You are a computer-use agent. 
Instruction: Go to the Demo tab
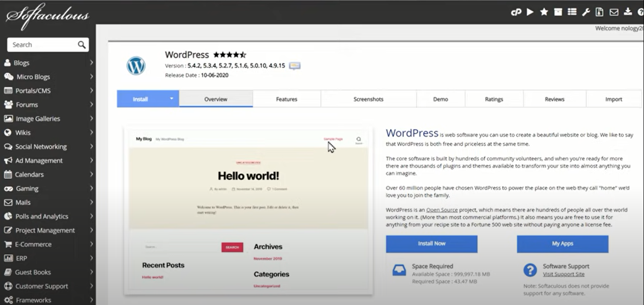point(441,99)
